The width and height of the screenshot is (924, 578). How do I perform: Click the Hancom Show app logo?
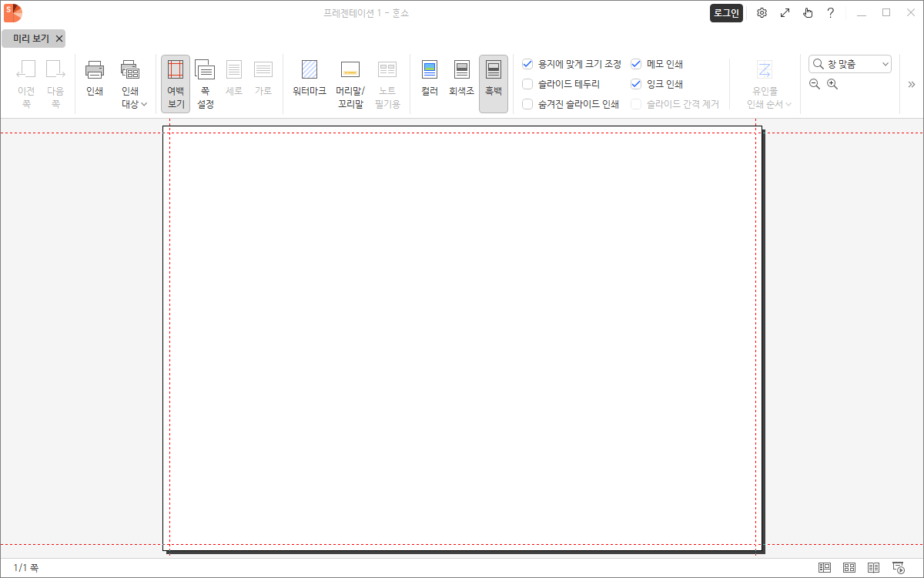(13, 13)
